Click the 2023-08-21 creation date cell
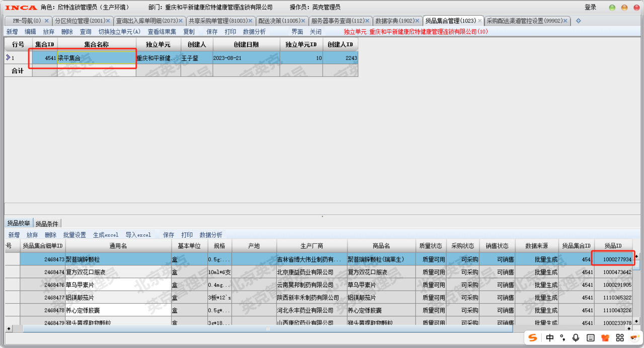644x348 pixels. pyautogui.click(x=247, y=58)
